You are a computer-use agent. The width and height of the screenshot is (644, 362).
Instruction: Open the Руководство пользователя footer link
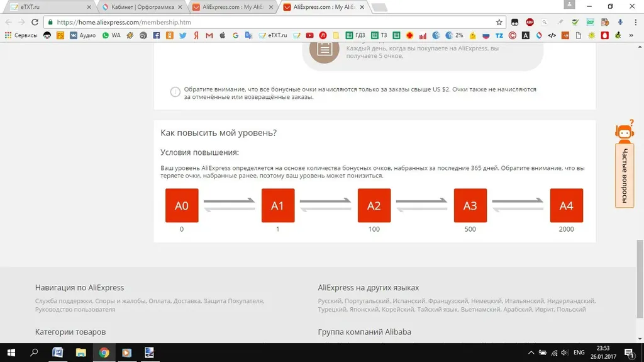[x=75, y=309]
